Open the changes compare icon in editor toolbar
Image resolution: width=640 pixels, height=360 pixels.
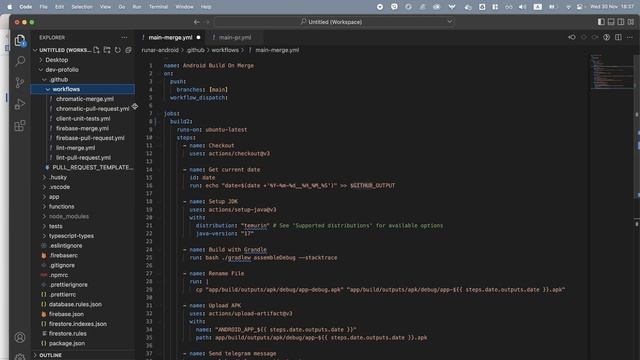(x=572, y=37)
